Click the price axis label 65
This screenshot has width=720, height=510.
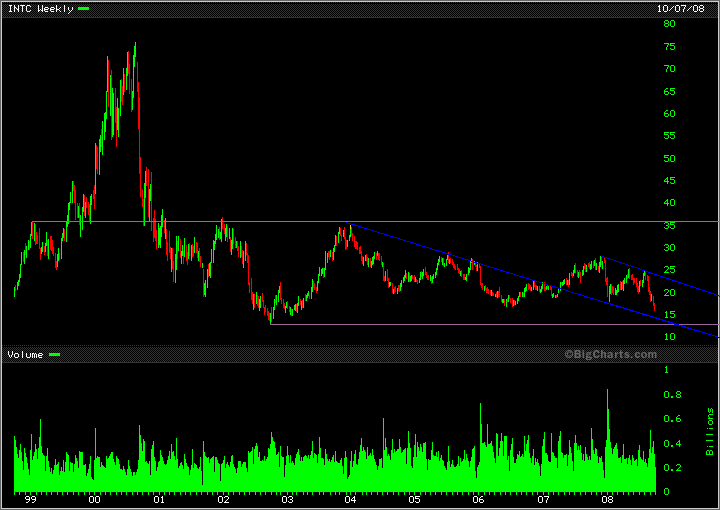tap(669, 91)
